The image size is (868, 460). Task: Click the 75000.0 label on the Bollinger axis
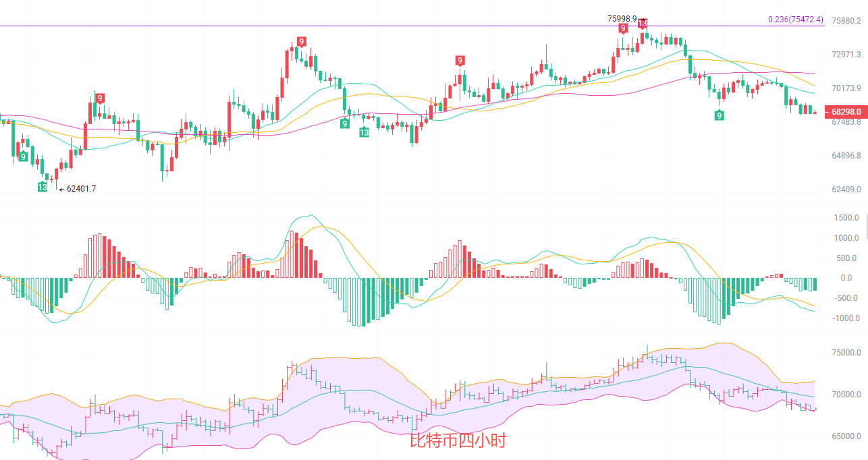846,353
